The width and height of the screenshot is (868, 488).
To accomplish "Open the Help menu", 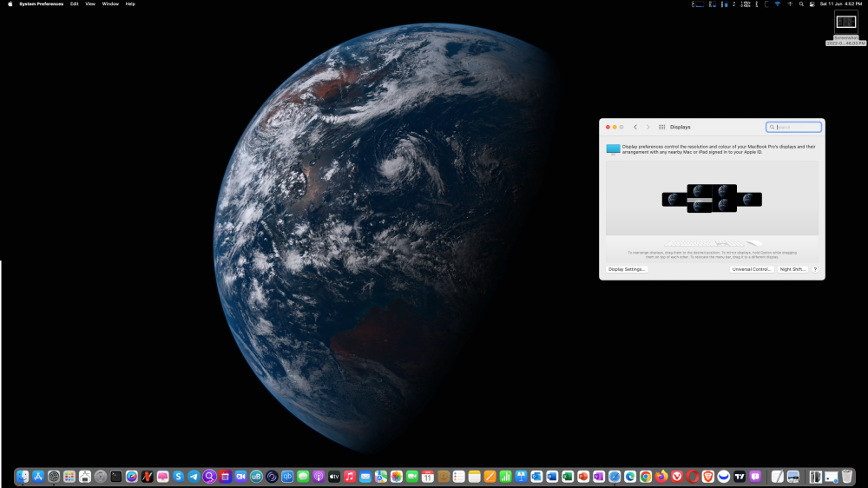I will [x=130, y=3].
